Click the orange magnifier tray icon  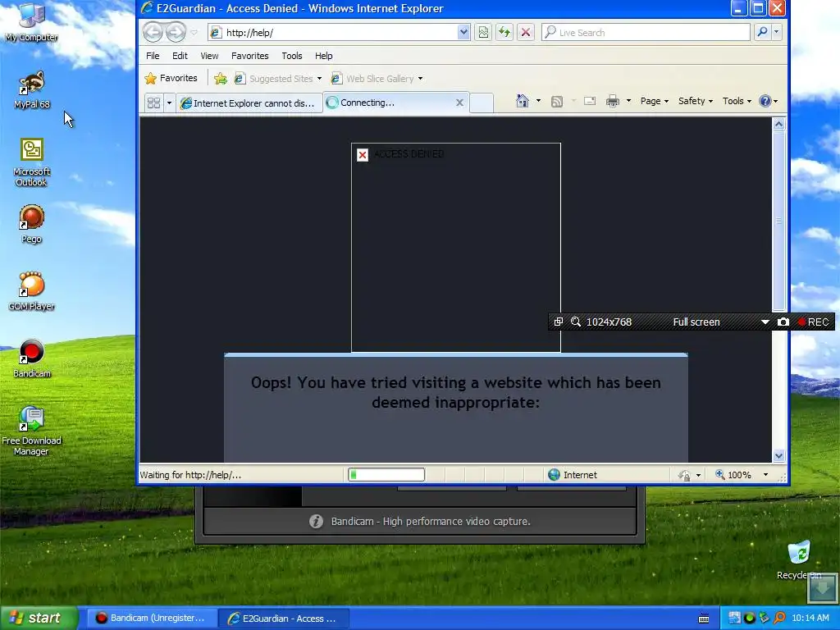click(779, 619)
